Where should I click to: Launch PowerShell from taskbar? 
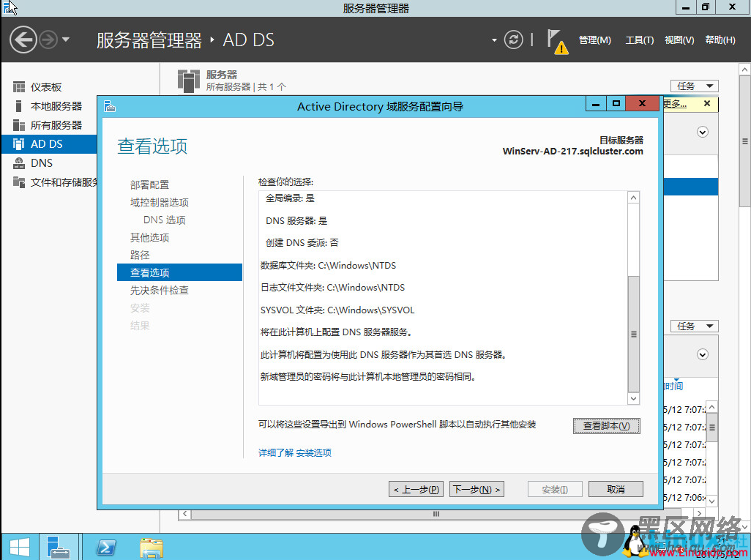pyautogui.click(x=106, y=547)
